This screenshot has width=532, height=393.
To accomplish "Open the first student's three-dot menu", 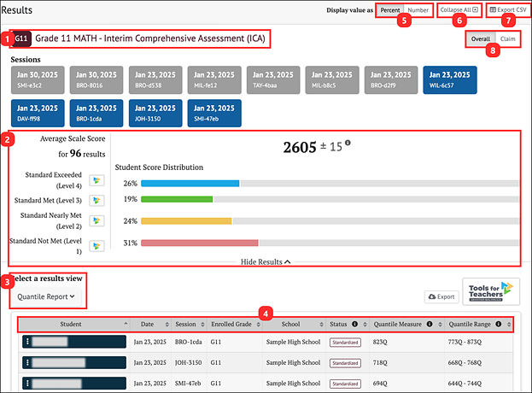I will (29, 342).
